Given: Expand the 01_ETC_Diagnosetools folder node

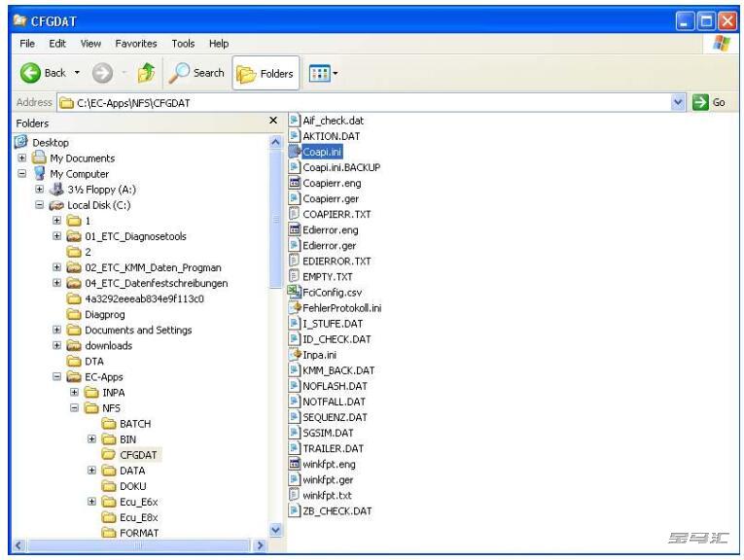Looking at the screenshot, I should pyautogui.click(x=57, y=236).
